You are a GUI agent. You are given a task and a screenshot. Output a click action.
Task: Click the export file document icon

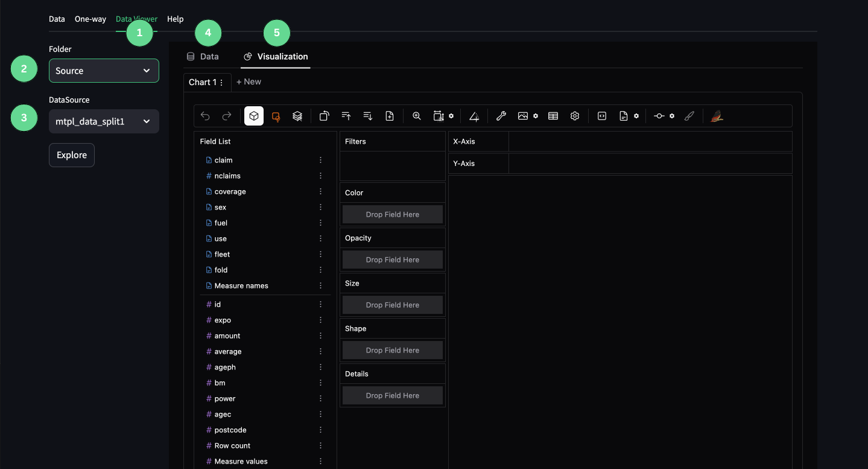624,116
